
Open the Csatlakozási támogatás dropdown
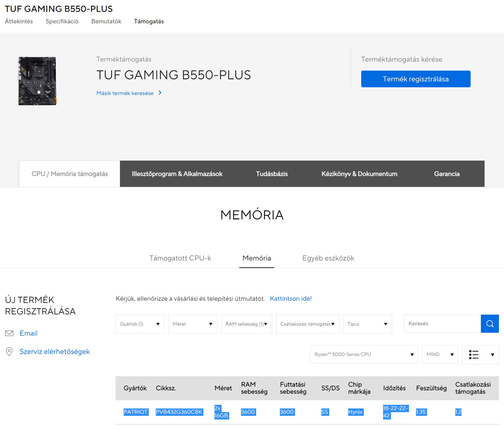307,324
